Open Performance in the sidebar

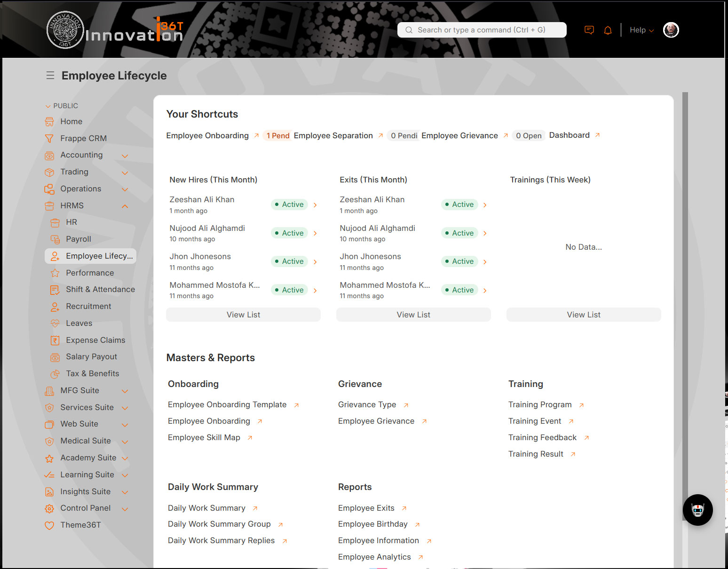[x=90, y=273]
